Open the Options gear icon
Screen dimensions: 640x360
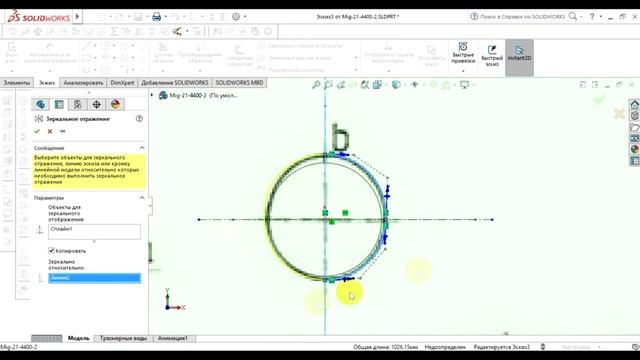(x=236, y=17)
